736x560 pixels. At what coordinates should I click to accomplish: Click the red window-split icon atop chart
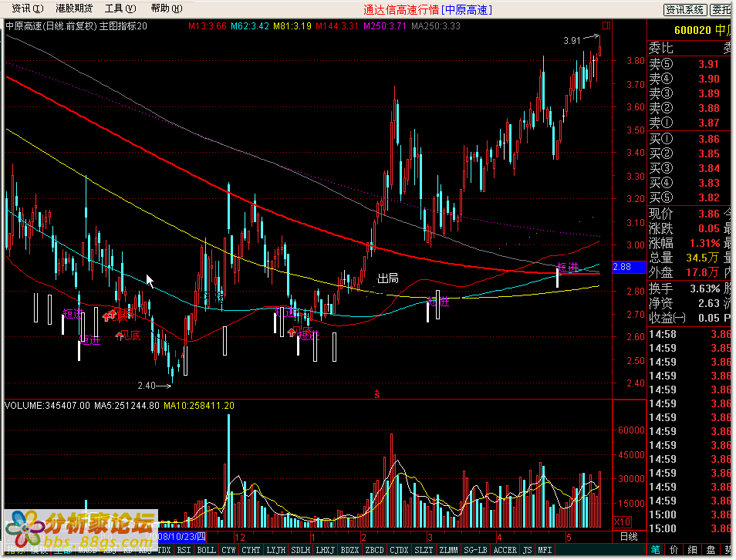tap(606, 25)
